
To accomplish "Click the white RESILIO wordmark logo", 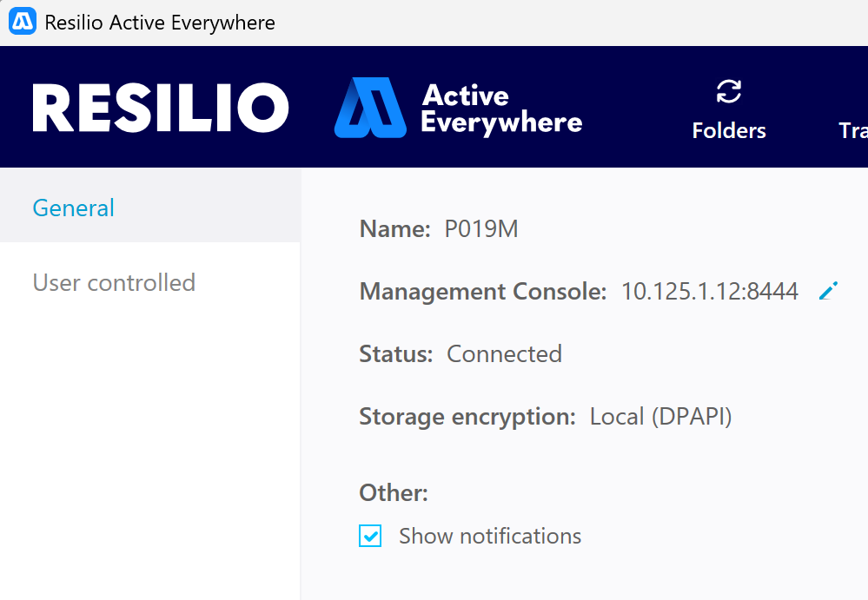I will [161, 109].
